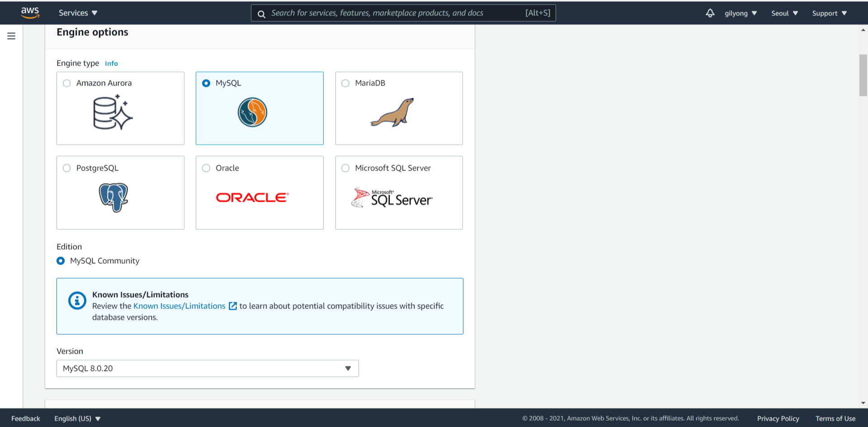Open the Known Issues/Limitations link
868x427 pixels.
(x=179, y=306)
